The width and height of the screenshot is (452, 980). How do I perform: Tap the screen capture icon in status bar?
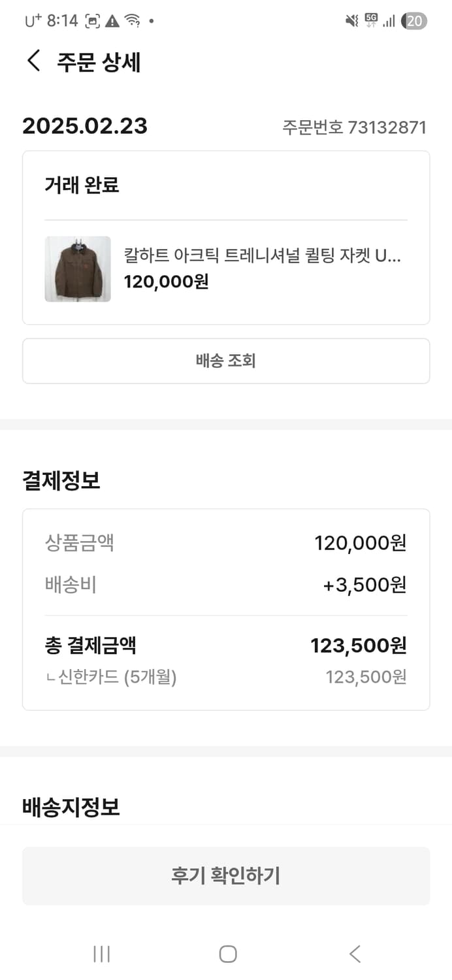pyautogui.click(x=91, y=20)
